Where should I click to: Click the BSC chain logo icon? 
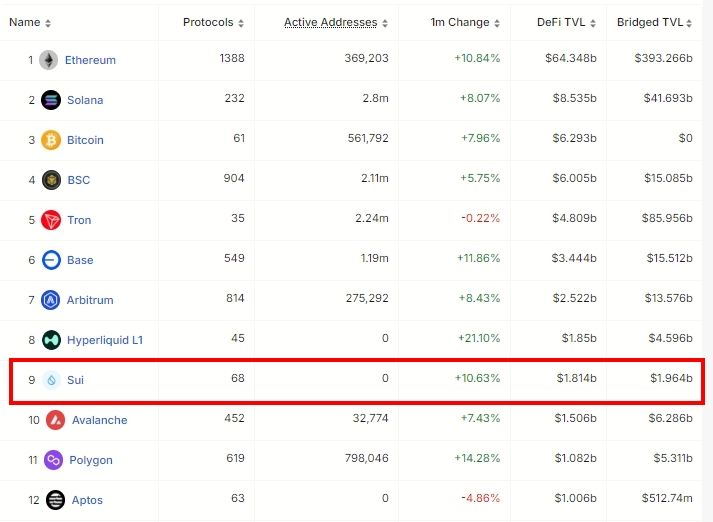tap(51, 180)
